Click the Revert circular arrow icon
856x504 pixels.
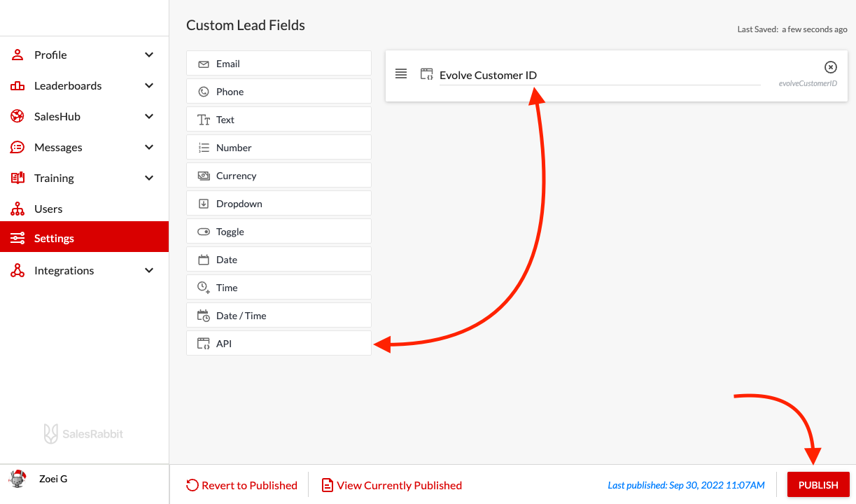click(192, 485)
